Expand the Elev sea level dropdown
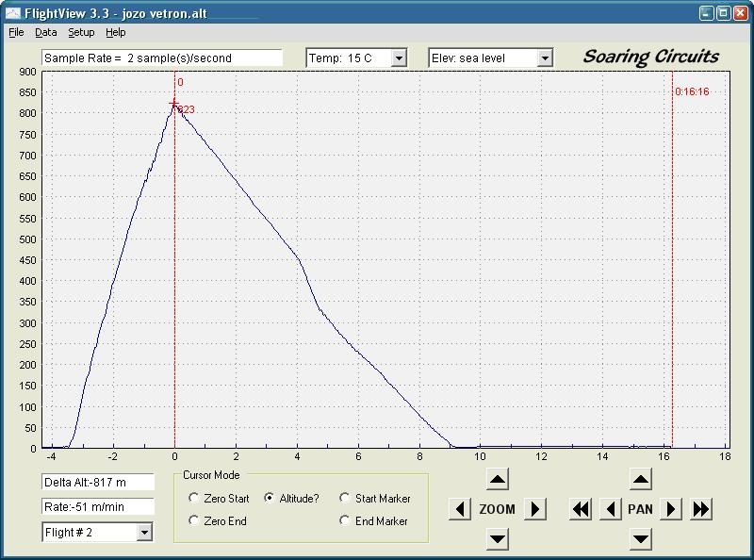 545,58
